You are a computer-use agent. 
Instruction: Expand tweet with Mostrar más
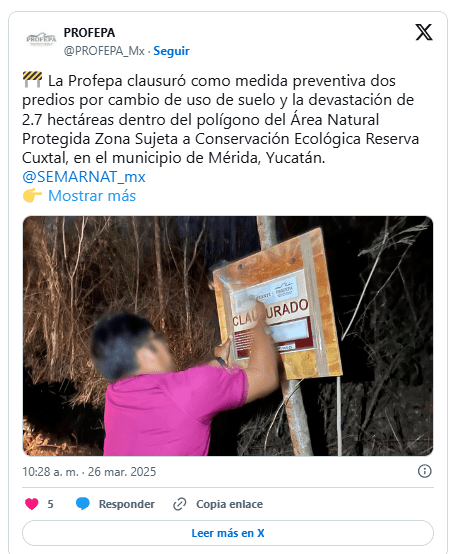92,196
